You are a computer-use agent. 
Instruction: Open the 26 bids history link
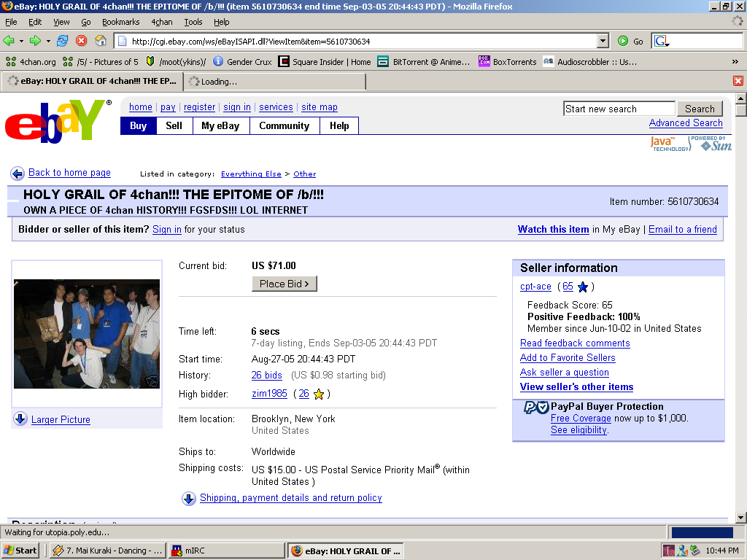pyautogui.click(x=266, y=376)
